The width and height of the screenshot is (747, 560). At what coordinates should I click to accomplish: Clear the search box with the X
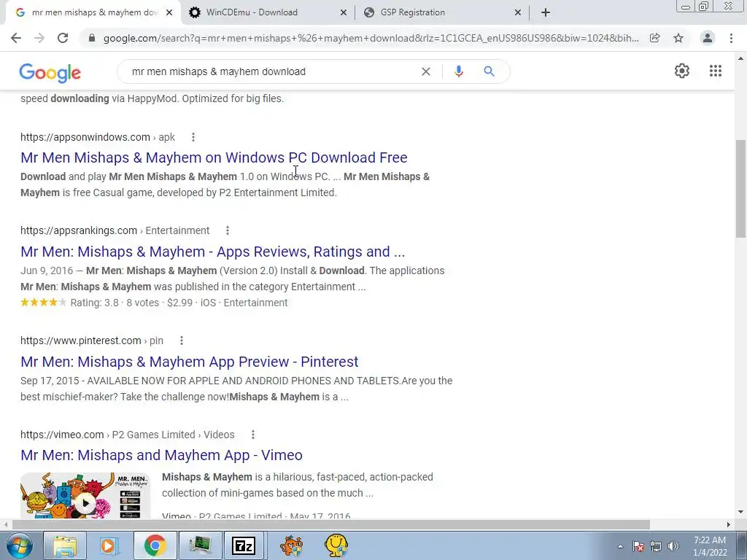[x=426, y=71]
